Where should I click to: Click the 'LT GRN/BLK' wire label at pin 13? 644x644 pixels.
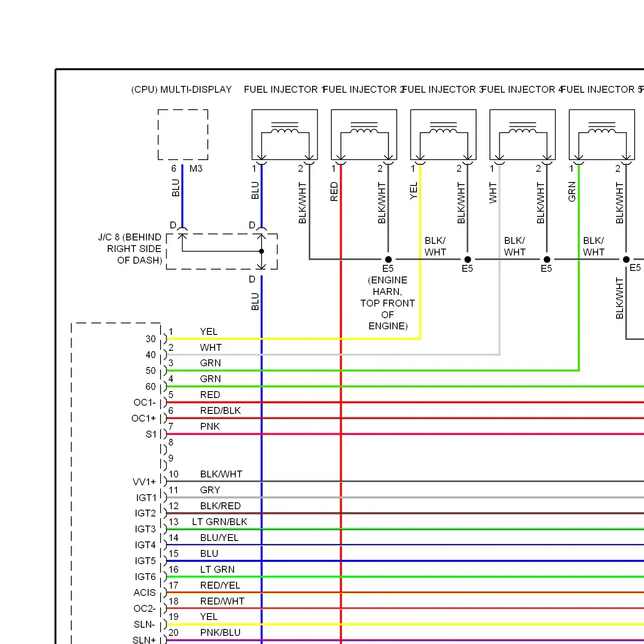click(x=219, y=522)
